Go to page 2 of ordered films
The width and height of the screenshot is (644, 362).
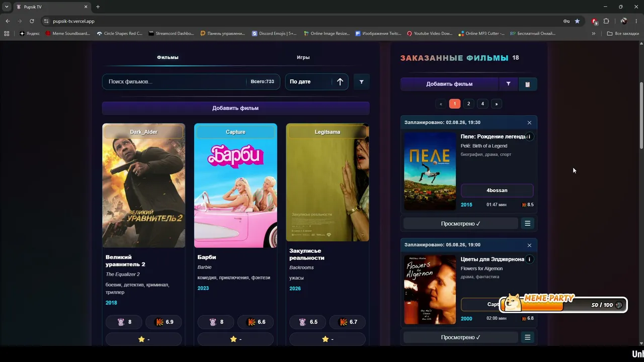(468, 104)
